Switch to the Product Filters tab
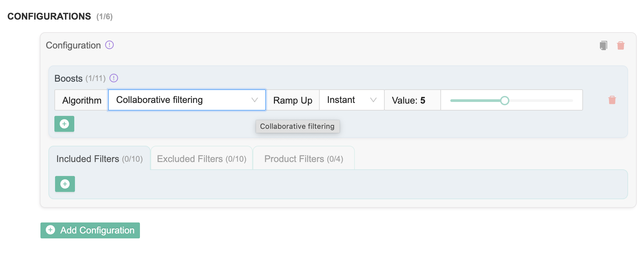 pyautogui.click(x=303, y=159)
